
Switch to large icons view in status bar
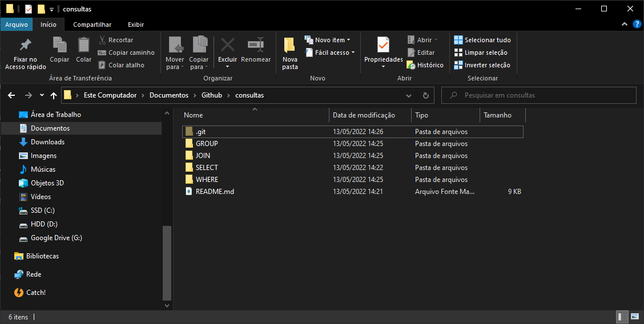click(634, 317)
